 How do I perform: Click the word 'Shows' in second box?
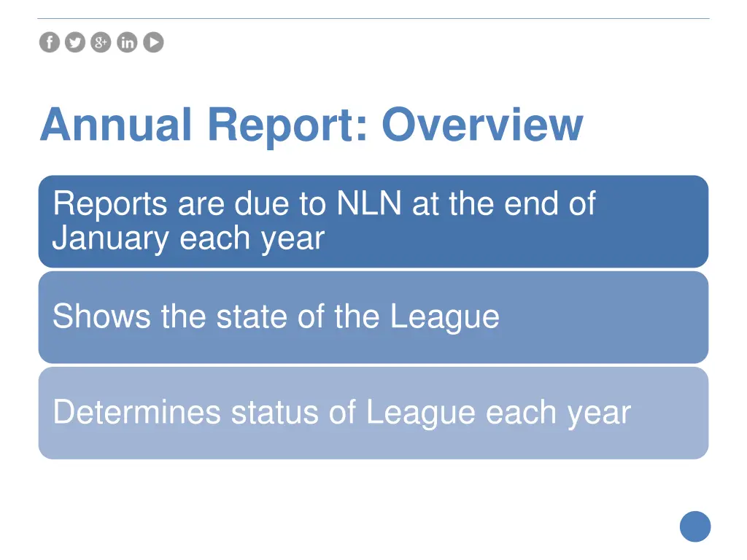[101, 316]
